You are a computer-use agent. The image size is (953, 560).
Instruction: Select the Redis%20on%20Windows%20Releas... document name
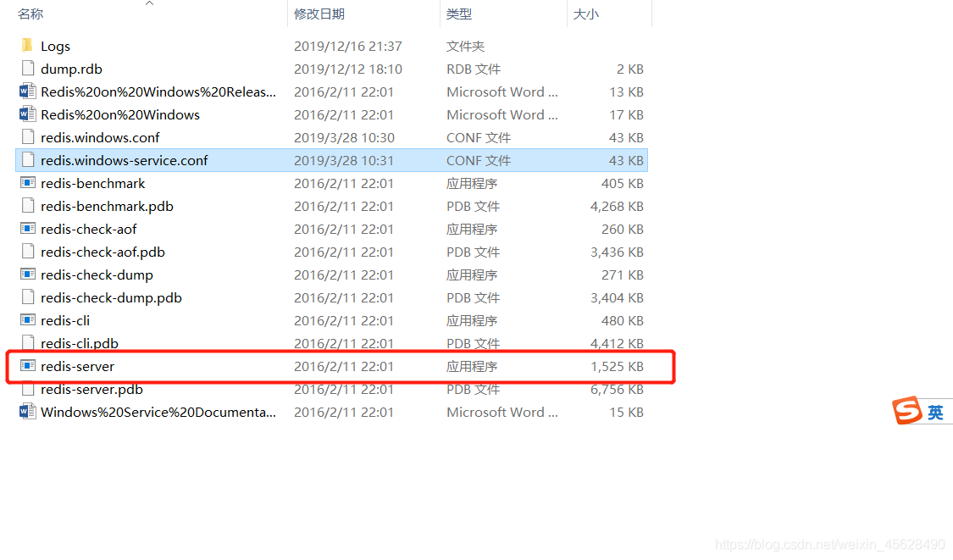tap(158, 91)
